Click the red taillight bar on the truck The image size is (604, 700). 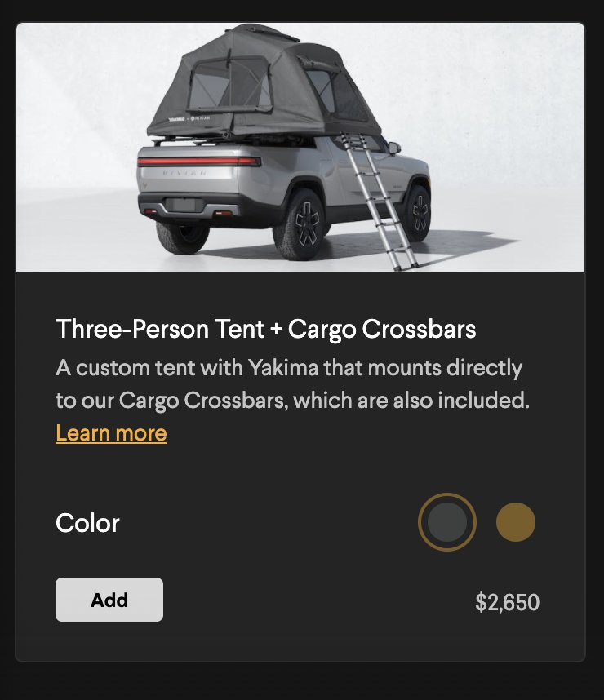[199, 162]
